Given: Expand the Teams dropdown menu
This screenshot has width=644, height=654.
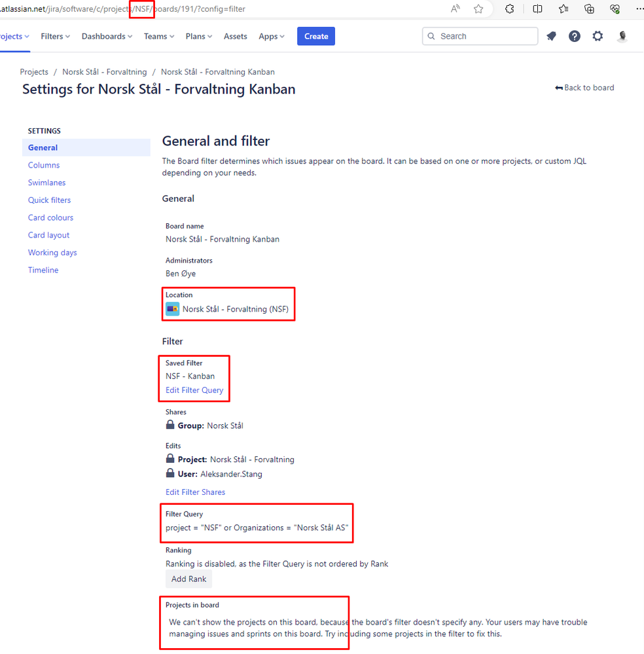Looking at the screenshot, I should 159,36.
